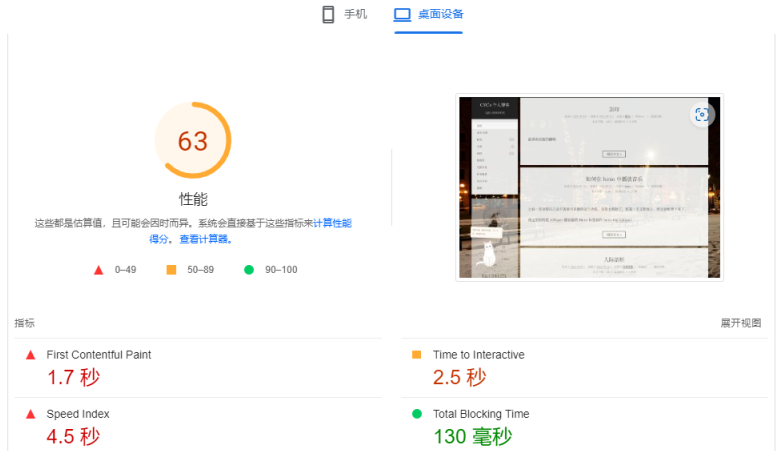Click the Speed Index label
Image resolution: width=782 pixels, height=451 pixels.
click(x=78, y=414)
